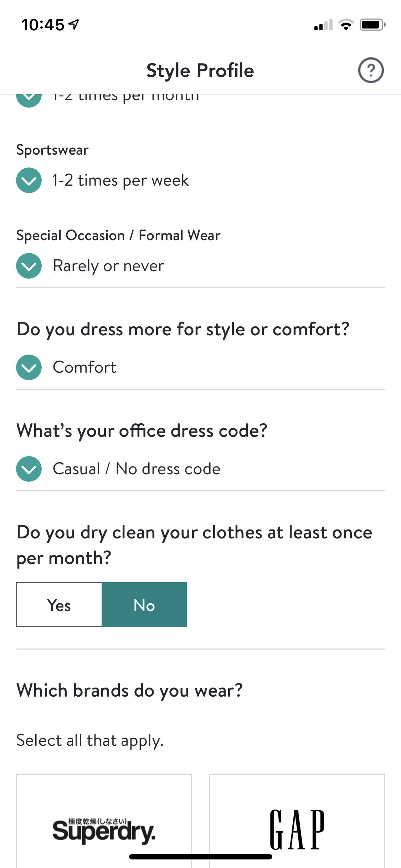
Task: Tap the "Rarely or never" selection
Action: [x=108, y=266]
